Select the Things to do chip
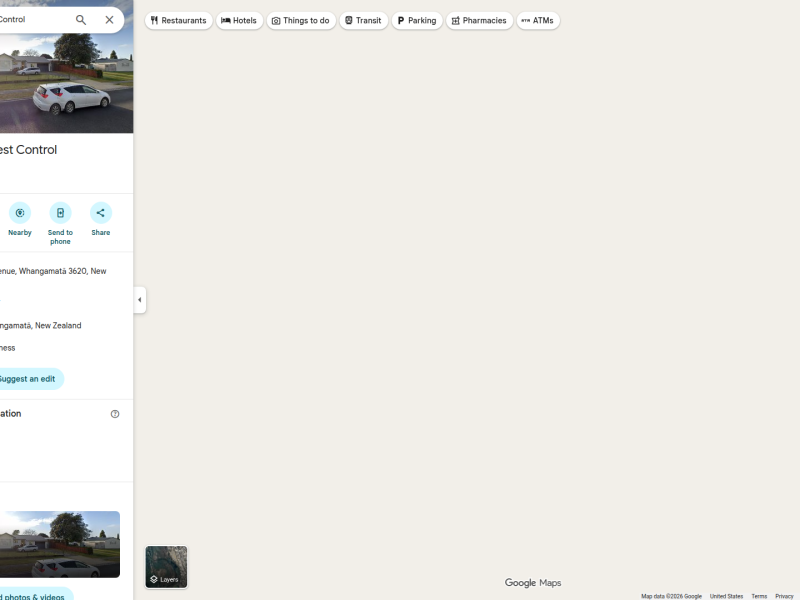 coord(301,20)
